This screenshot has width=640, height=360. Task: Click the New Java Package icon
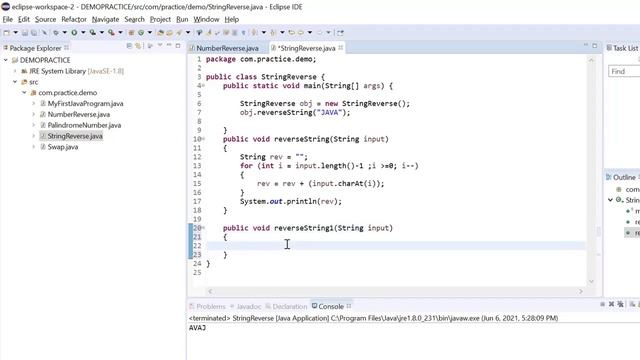(131, 33)
